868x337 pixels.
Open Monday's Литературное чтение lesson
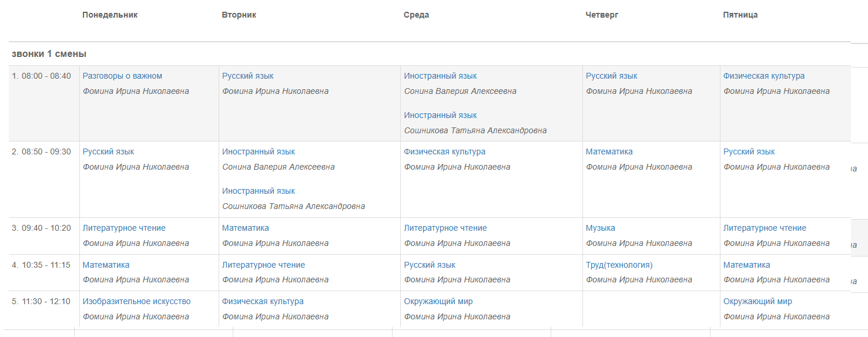pyautogui.click(x=124, y=228)
